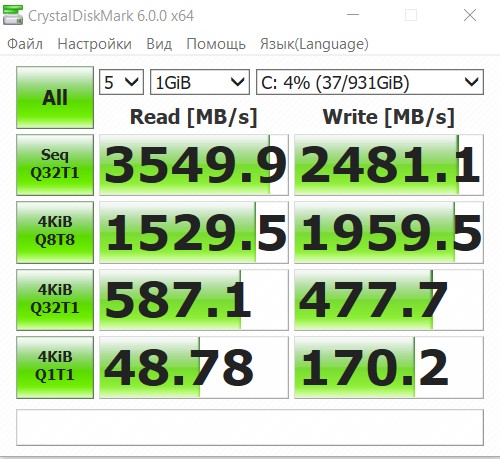Minimize the CrystalDiskMark window
Screen dimensions: 500x459
point(353,15)
